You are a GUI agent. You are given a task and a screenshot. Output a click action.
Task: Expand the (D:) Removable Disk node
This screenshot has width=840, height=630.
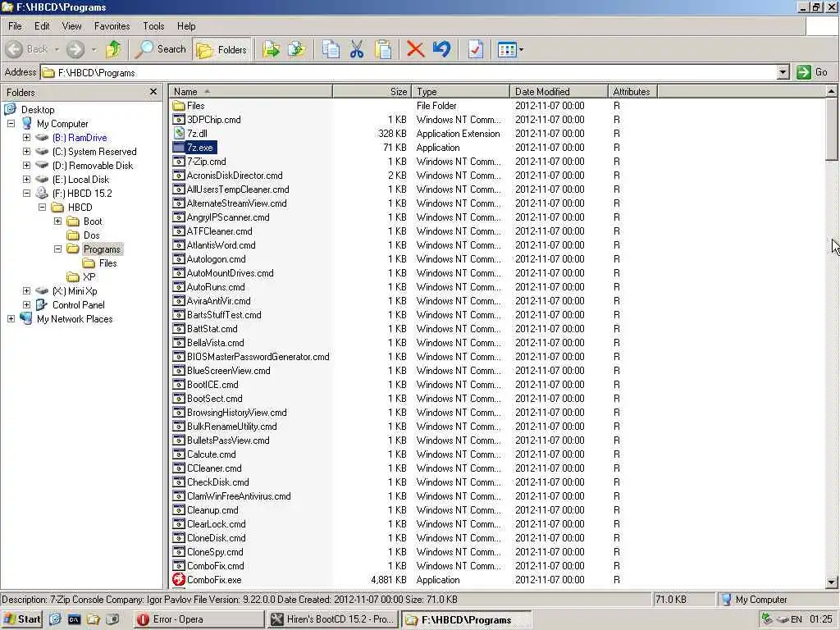coord(26,166)
